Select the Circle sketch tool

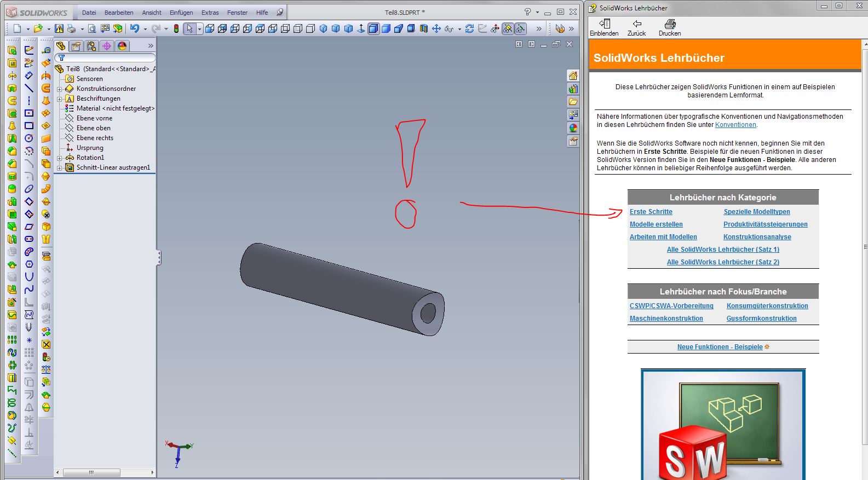(x=29, y=138)
